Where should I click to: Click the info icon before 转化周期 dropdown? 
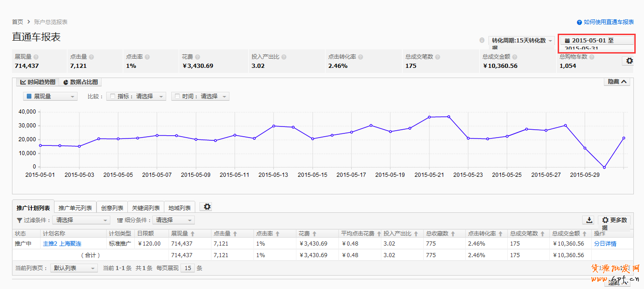tap(482, 40)
